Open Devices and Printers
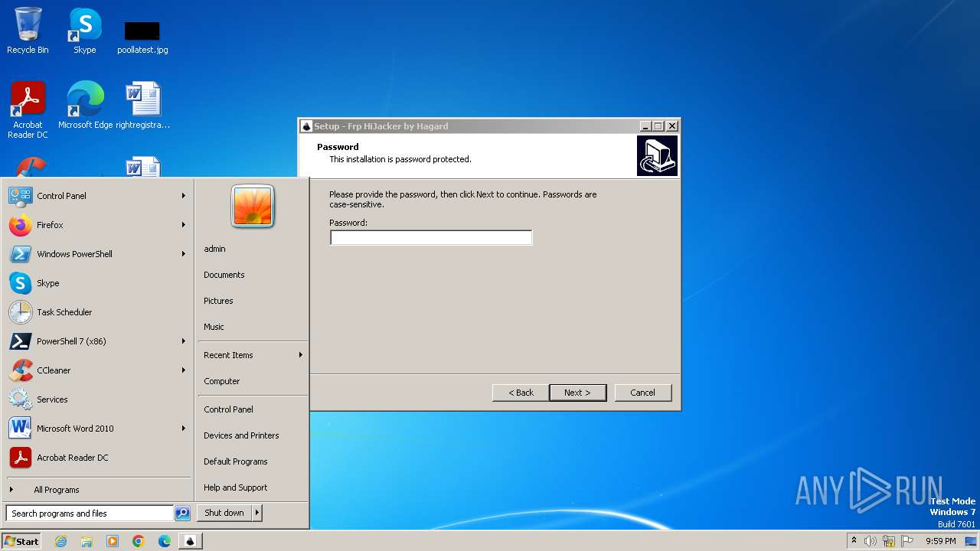This screenshot has width=980, height=551. click(253, 435)
